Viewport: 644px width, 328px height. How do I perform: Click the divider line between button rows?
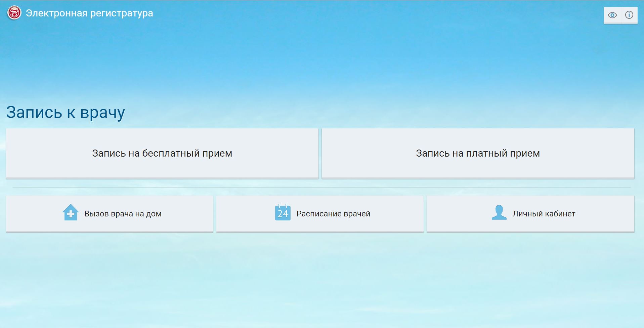[321, 187]
